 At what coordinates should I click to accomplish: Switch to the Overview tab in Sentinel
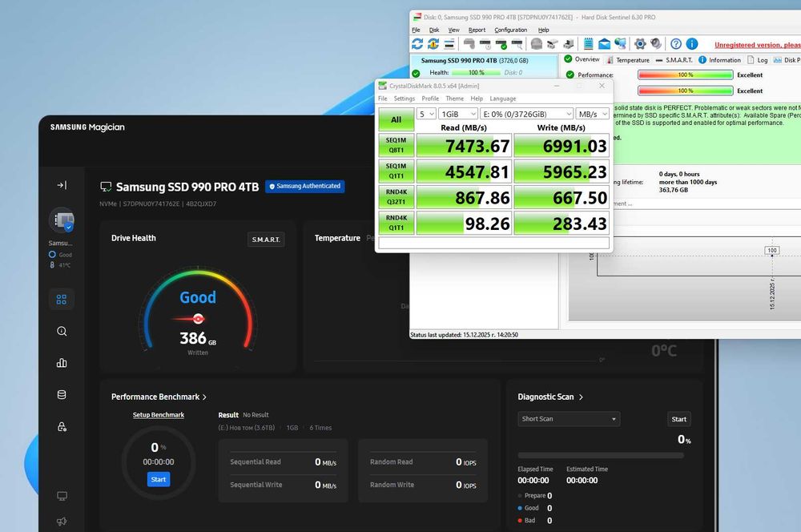point(582,59)
